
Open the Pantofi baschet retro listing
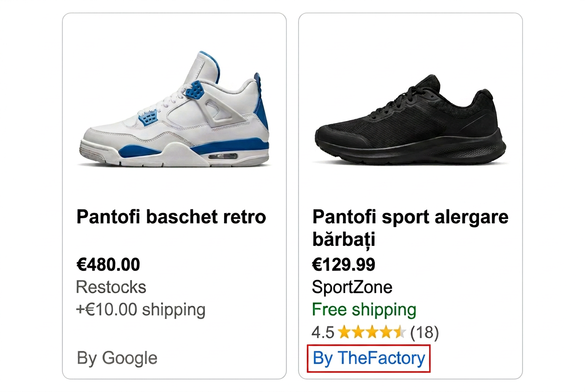171,216
